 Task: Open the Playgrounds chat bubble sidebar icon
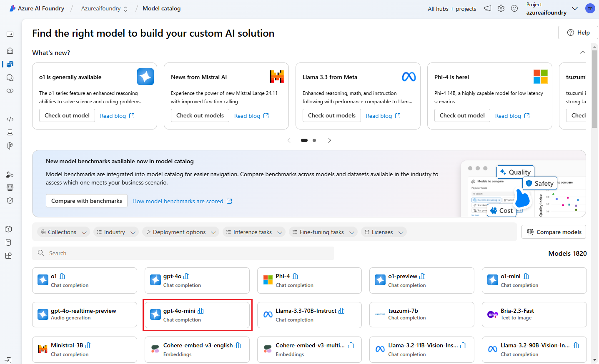10,77
